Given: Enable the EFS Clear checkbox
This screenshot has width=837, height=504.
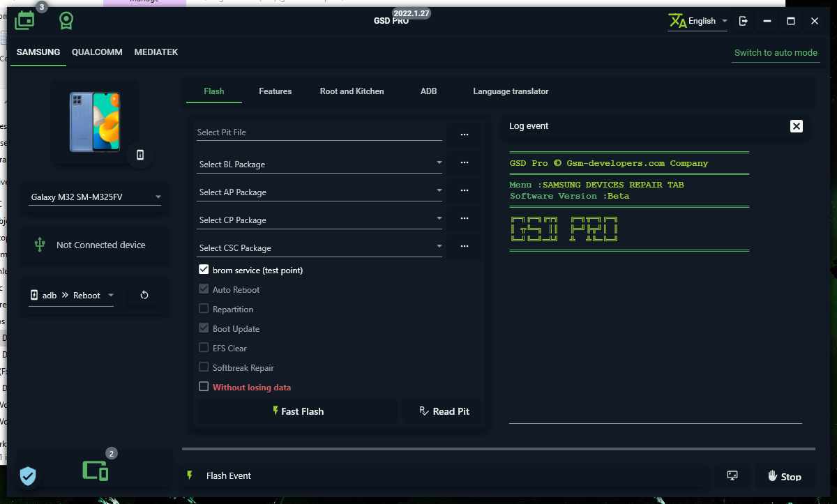Looking at the screenshot, I should [204, 348].
